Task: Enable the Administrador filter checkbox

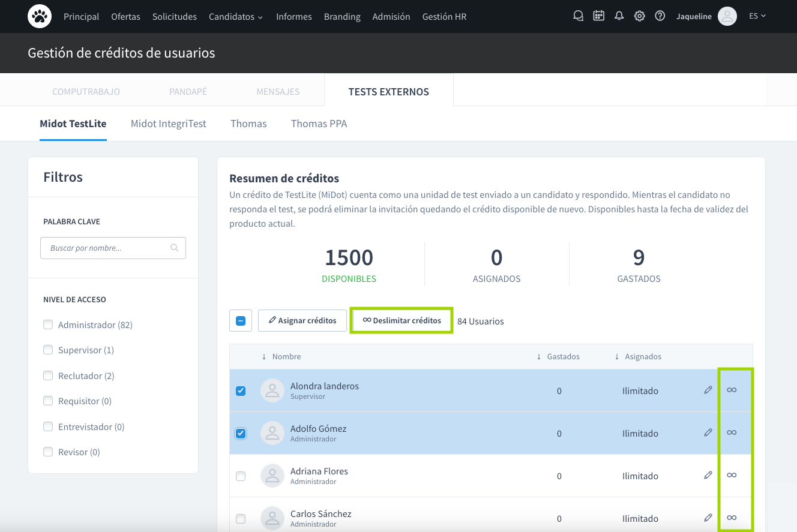Action: click(x=48, y=324)
